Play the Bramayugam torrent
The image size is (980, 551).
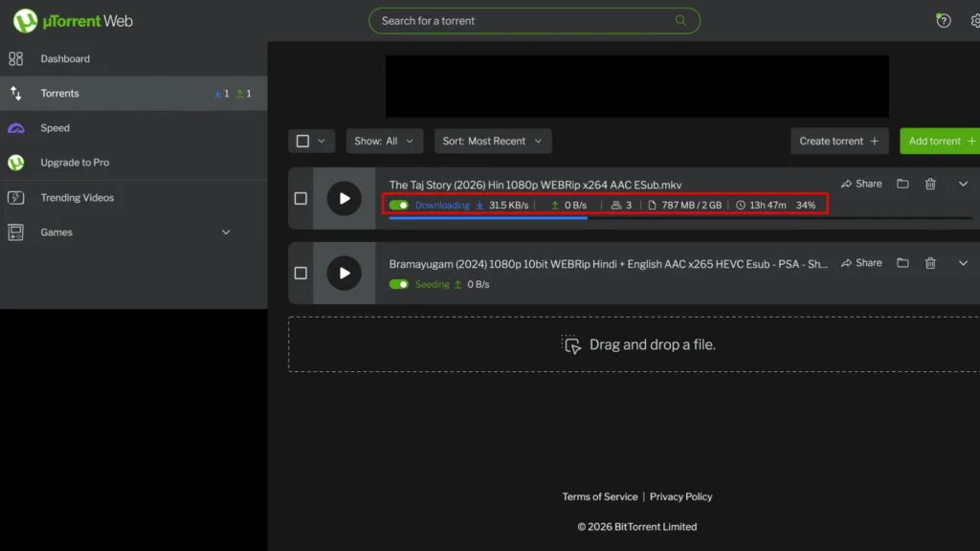click(x=344, y=273)
